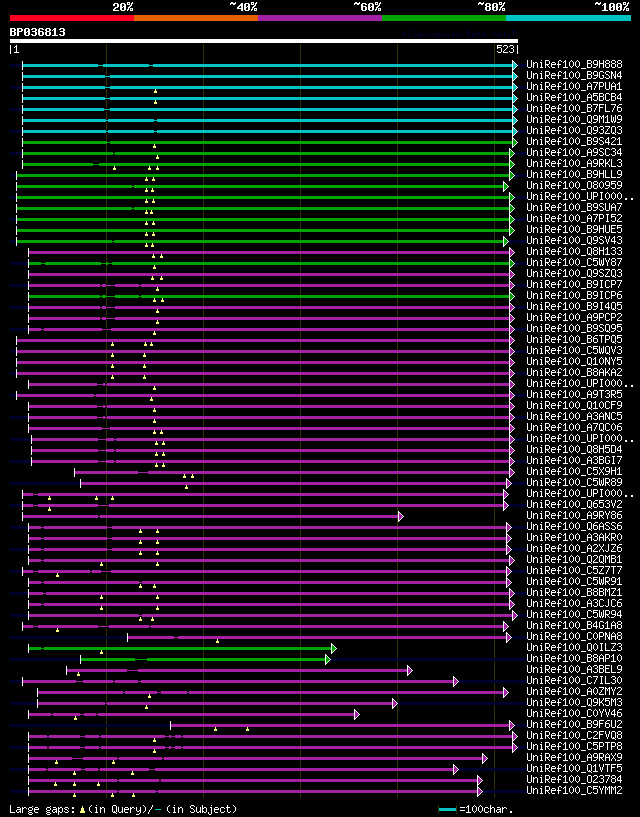Click the yellow gap marker under UniRef100_C0PNA8 bar
Image resolution: width=640 pixels, height=817 pixels.
coord(217,641)
